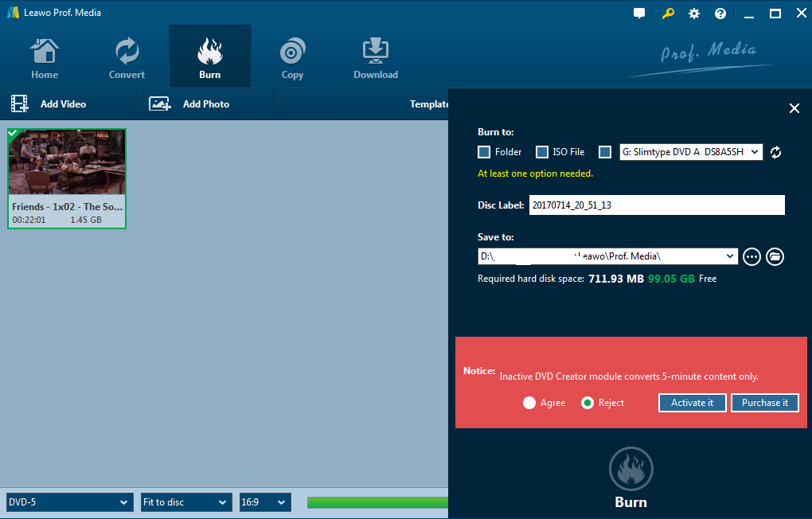This screenshot has height=519, width=812.
Task: Click Add Photo text label
Action: [x=206, y=104]
